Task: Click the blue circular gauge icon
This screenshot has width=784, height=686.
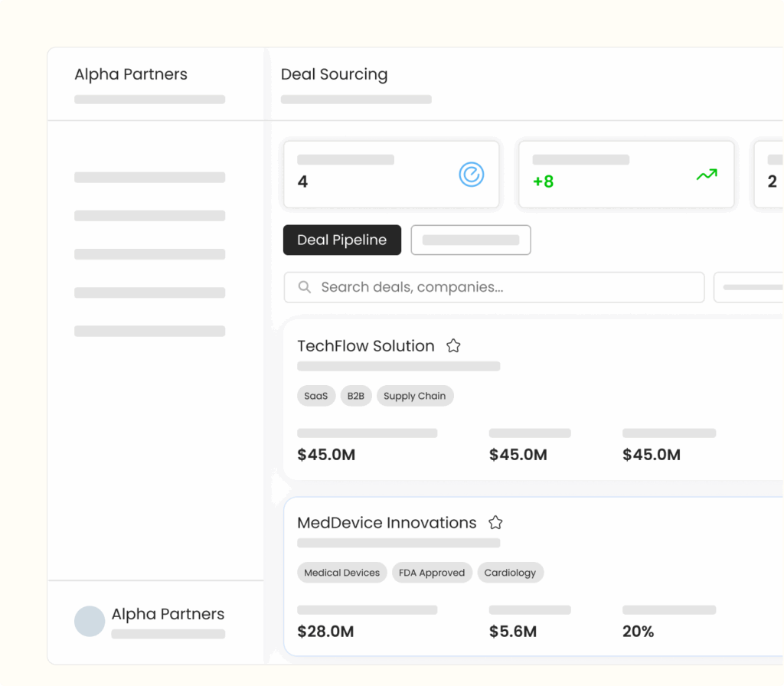Action: pos(472,175)
